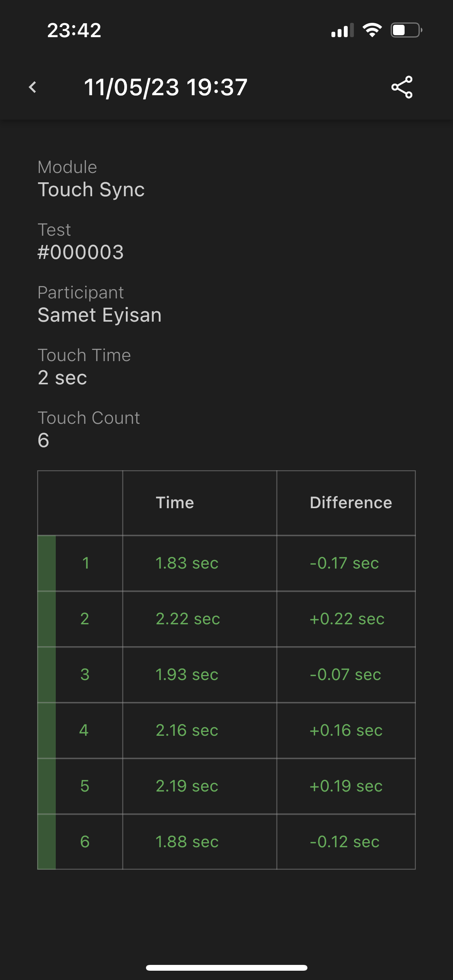Viewport: 453px width, 980px height.
Task: Select the Difference column header
Action: [351, 502]
